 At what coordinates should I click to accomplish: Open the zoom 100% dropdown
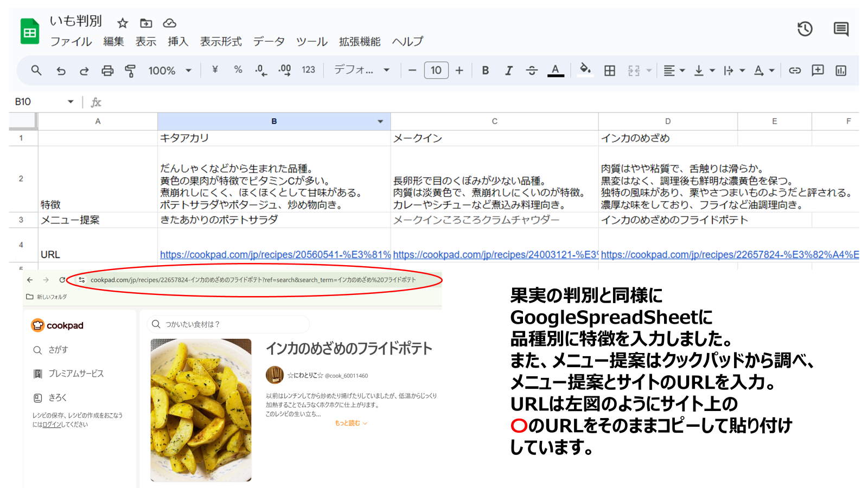click(x=170, y=70)
